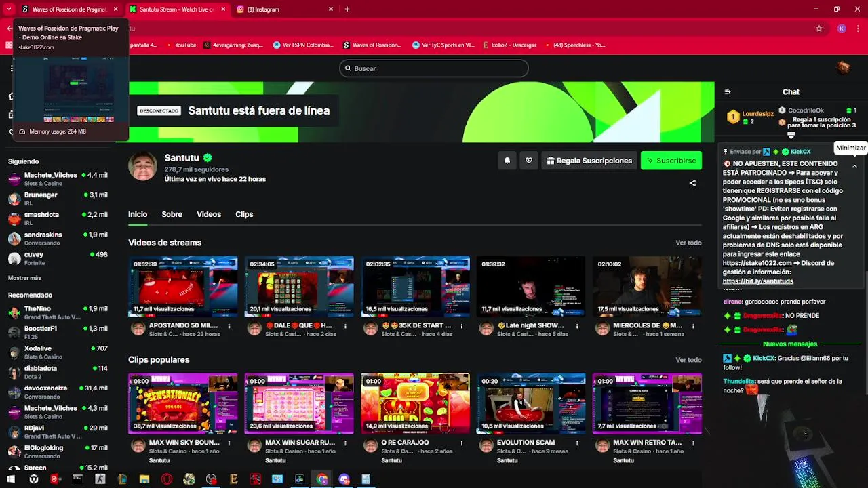Open the Chrome profile avatar K
868x488 pixels.
(x=842, y=28)
